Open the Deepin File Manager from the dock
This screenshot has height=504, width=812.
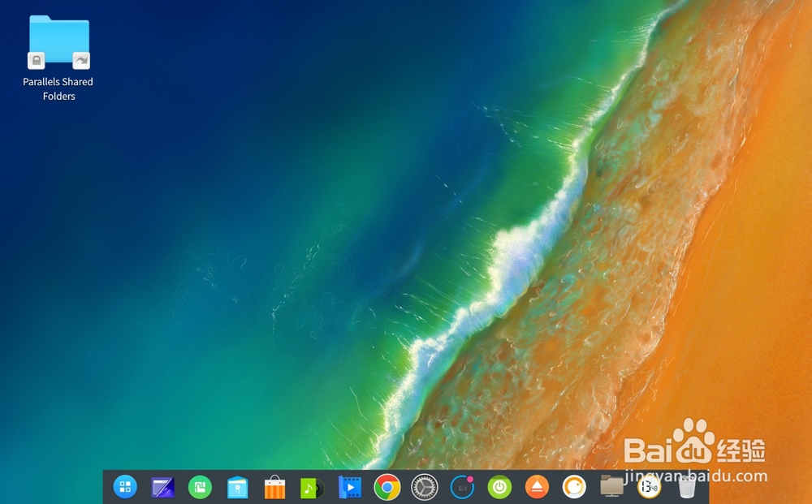[x=237, y=488]
